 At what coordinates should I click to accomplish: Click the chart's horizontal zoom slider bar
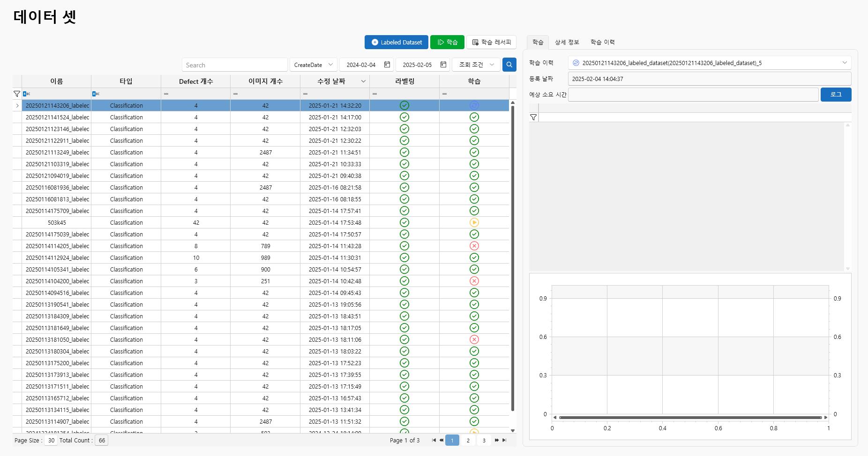click(x=690, y=417)
